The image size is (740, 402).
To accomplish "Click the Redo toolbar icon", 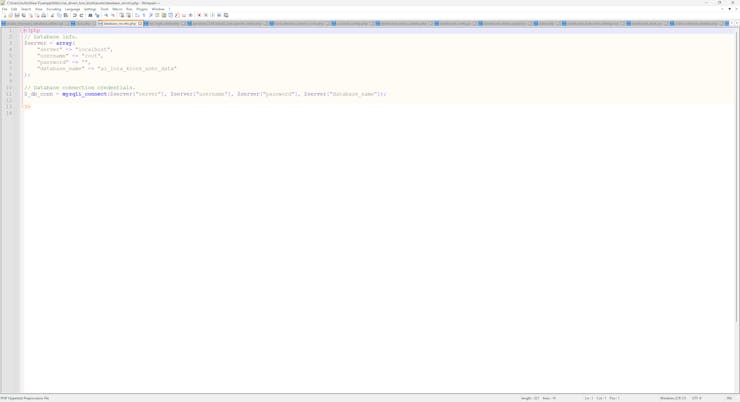I will pos(81,15).
